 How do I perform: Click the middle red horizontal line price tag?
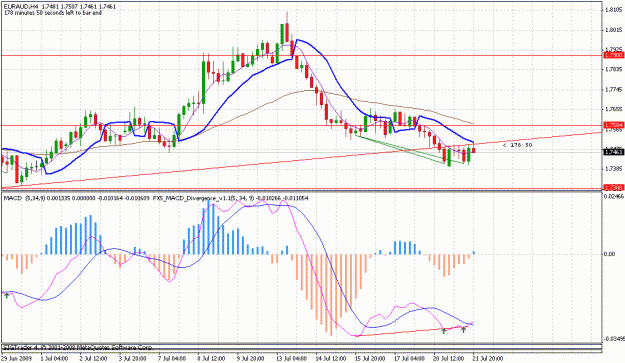614,125
